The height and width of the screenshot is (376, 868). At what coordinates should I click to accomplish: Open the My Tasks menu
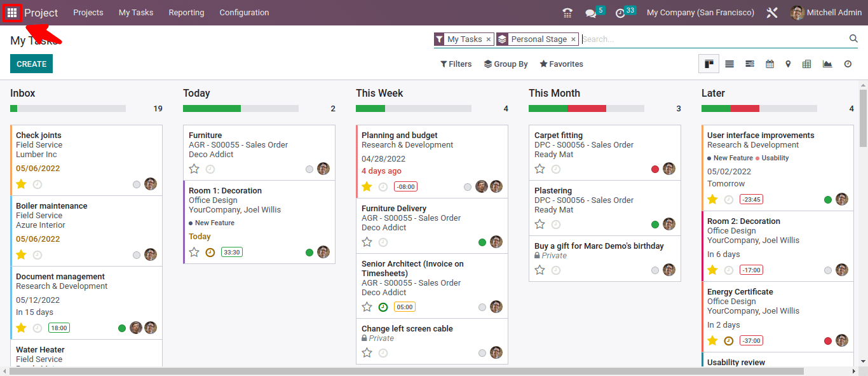coord(136,13)
